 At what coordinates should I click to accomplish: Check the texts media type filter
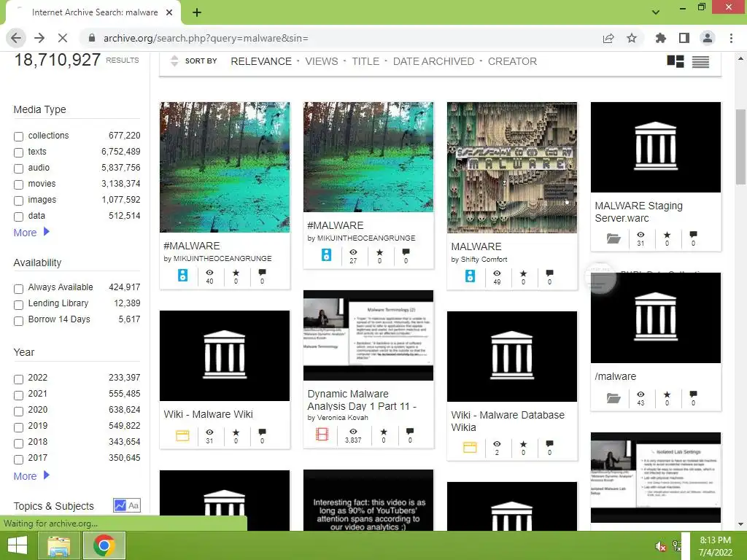(18, 153)
